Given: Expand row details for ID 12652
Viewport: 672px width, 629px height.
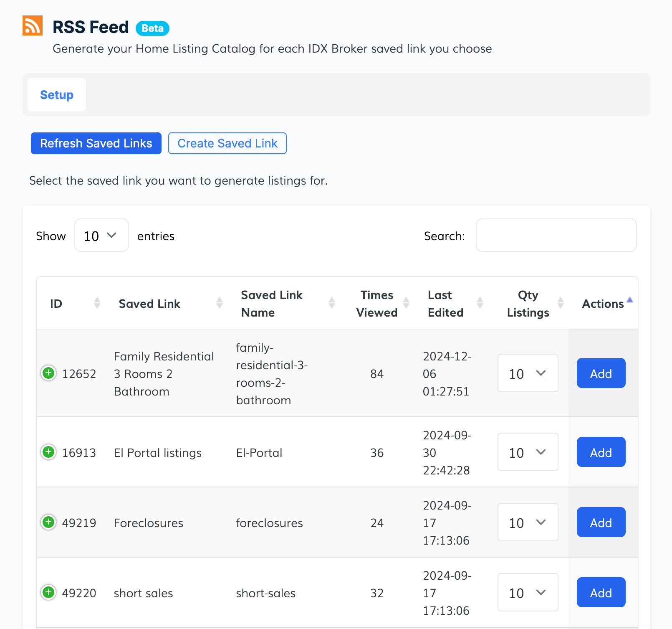Looking at the screenshot, I should (x=48, y=373).
